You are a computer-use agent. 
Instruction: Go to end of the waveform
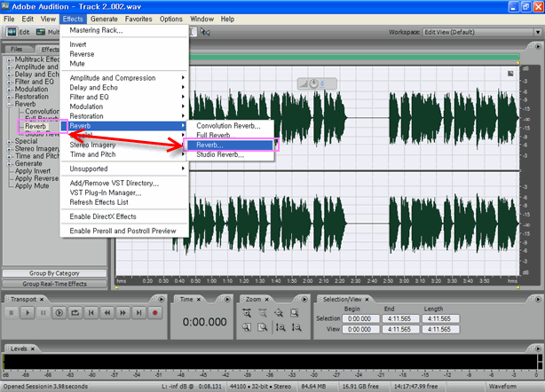coord(139,313)
